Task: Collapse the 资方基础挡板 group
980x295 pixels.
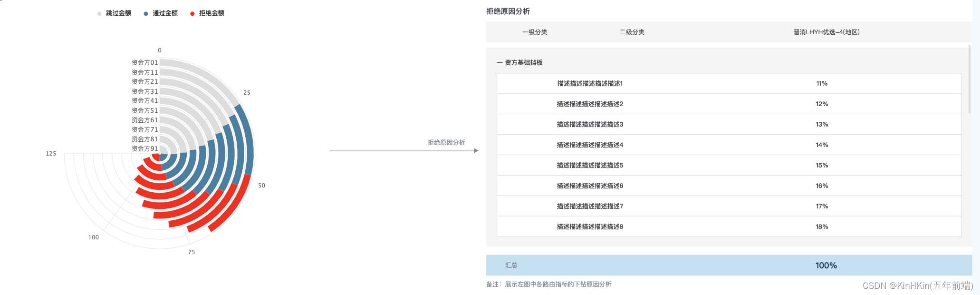Action: (523, 63)
